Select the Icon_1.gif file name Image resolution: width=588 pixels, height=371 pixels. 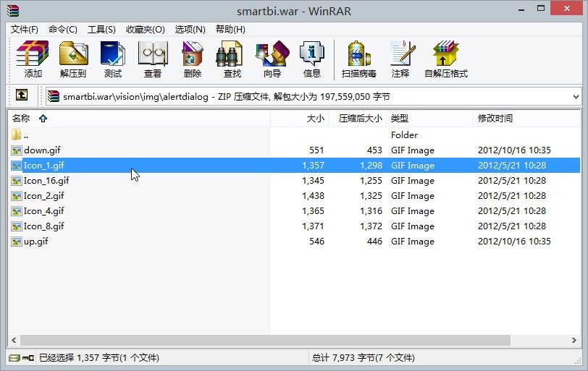click(43, 166)
